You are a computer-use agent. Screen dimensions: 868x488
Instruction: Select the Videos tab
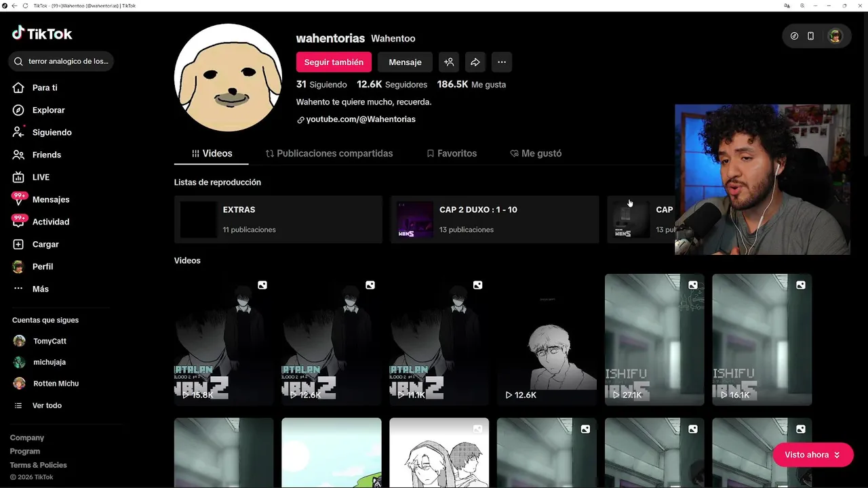pyautogui.click(x=212, y=153)
